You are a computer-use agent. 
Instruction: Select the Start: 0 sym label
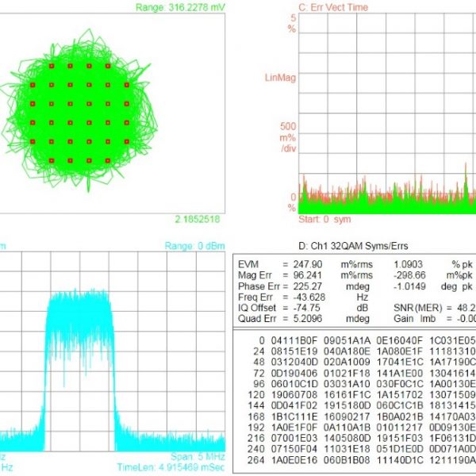(324, 218)
